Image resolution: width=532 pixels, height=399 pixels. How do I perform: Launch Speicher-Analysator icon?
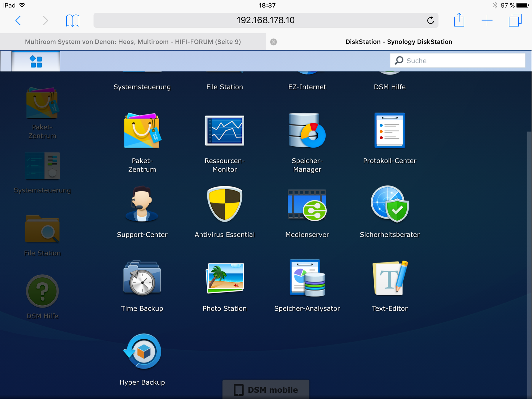307,278
